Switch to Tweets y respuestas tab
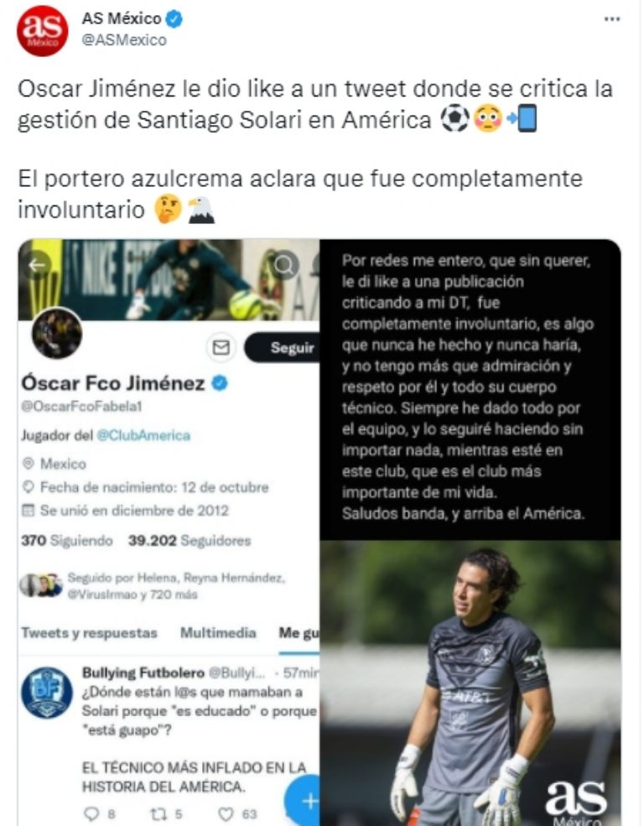 click(x=89, y=632)
